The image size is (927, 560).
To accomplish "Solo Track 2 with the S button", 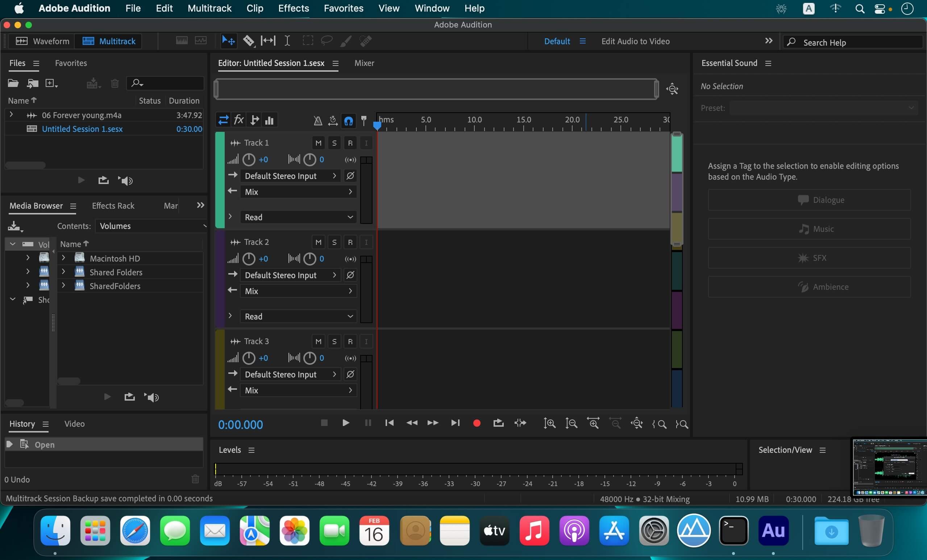I will (x=334, y=242).
